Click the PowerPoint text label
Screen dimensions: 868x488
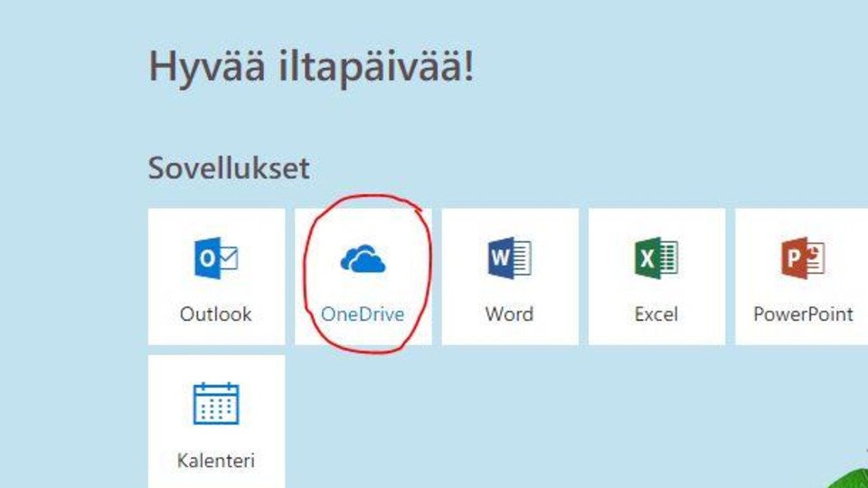tap(803, 314)
